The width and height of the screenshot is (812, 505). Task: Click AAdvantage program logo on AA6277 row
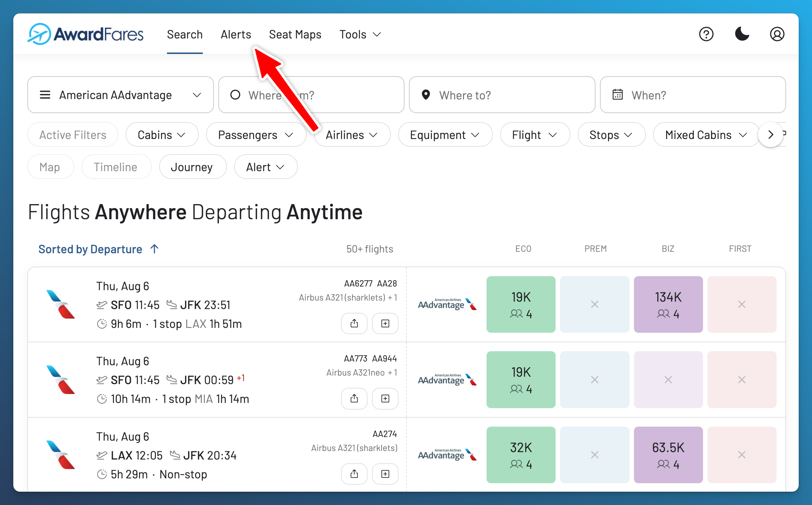point(447,304)
